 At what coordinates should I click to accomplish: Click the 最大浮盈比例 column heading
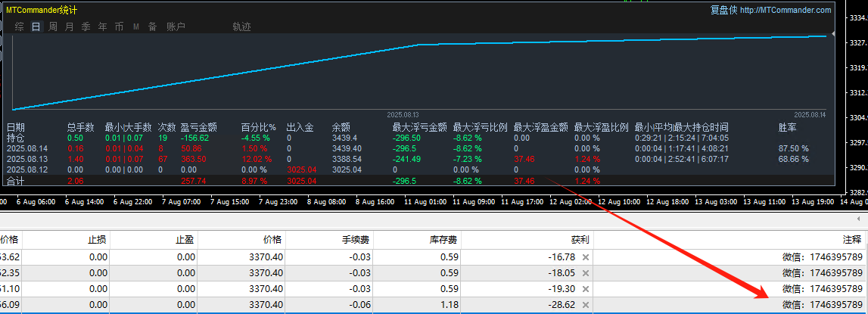(x=602, y=127)
